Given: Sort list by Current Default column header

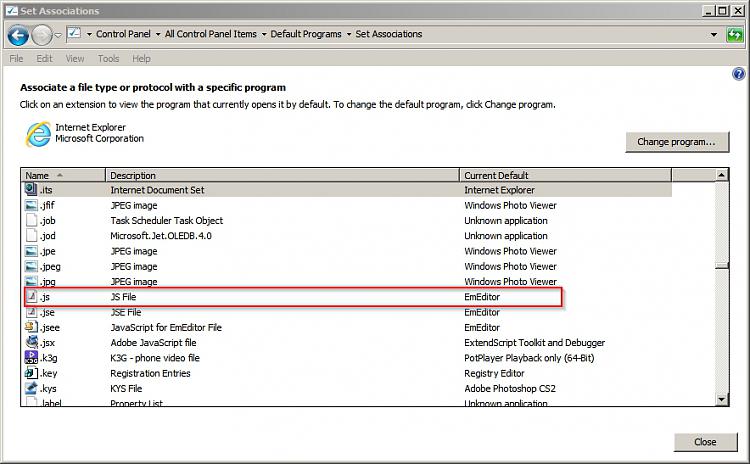Looking at the screenshot, I should tap(565, 175).
